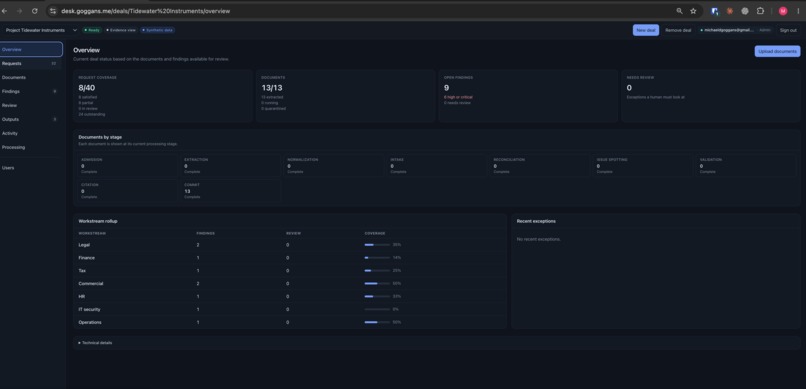Select the Issue Spotting stage card
806x389 pixels.
pyautogui.click(x=643, y=165)
